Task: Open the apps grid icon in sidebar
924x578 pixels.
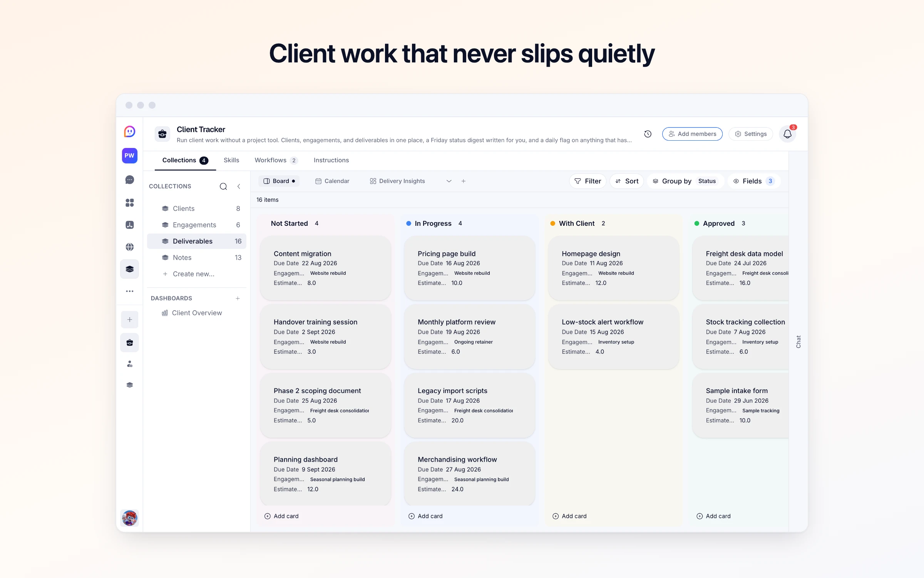Action: [x=130, y=203]
